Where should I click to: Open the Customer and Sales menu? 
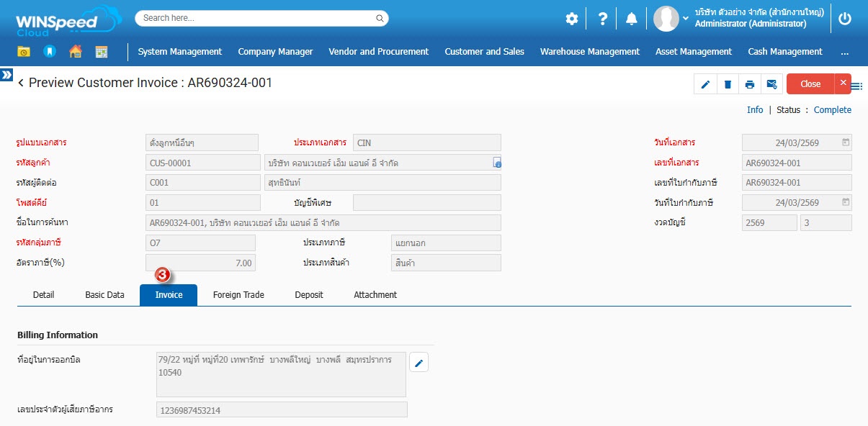pos(484,52)
